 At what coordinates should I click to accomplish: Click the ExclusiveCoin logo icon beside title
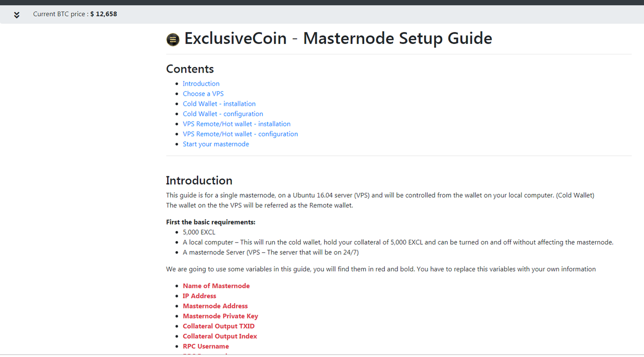[x=173, y=40]
